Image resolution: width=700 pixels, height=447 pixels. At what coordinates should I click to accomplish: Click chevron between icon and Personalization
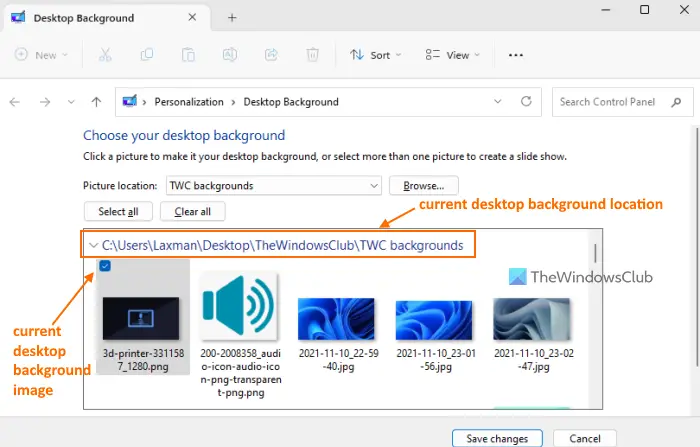[x=144, y=102]
